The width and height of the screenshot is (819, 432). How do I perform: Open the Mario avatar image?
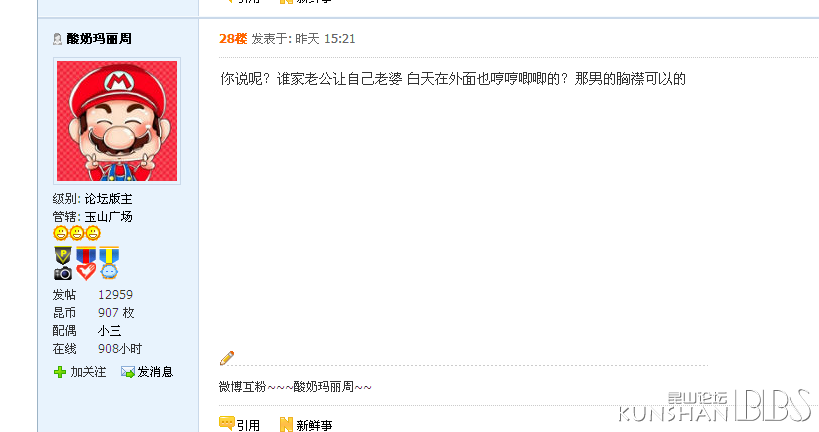pos(117,121)
